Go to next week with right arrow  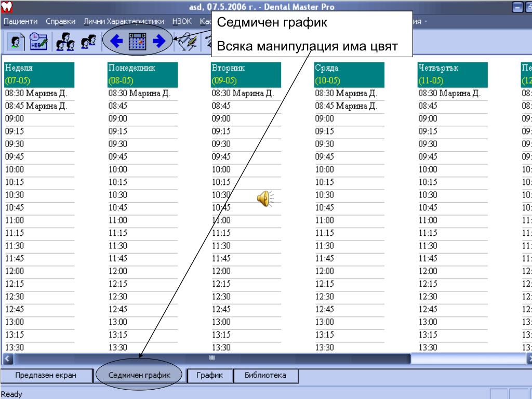159,42
